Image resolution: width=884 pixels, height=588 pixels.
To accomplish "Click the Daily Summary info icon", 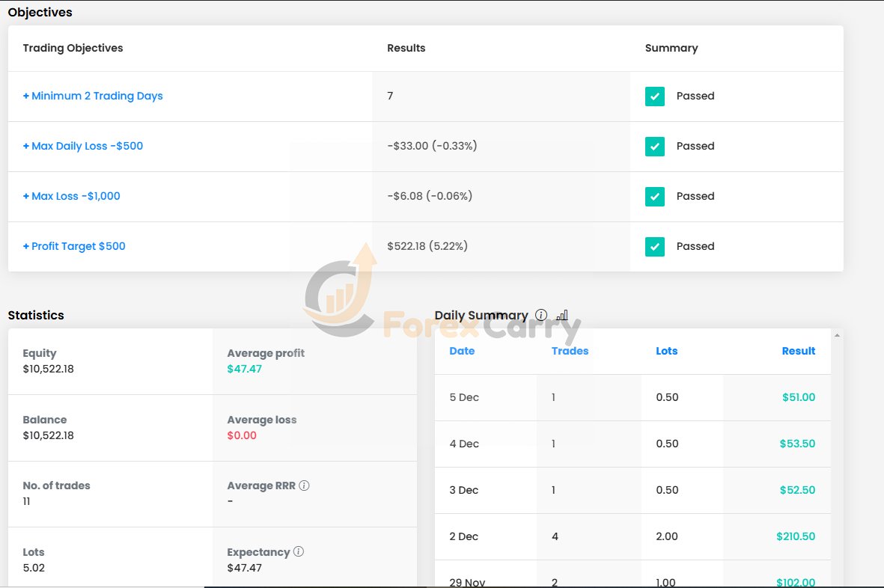I will point(541,315).
